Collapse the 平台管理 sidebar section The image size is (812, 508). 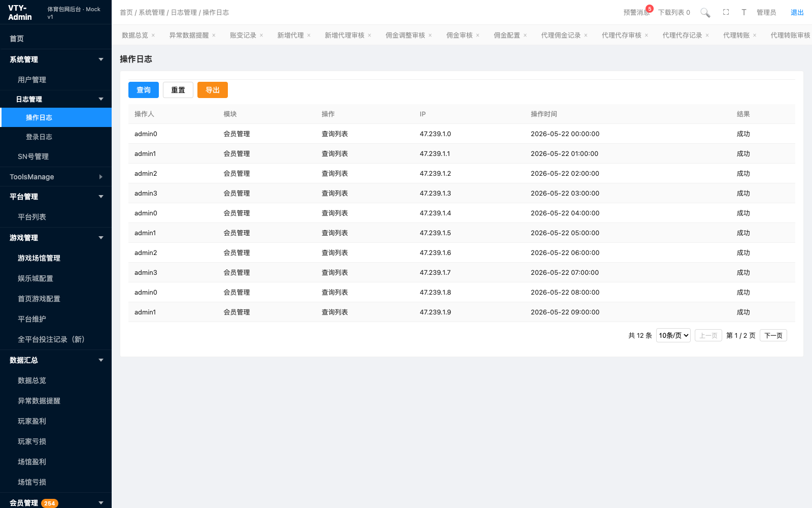56,197
